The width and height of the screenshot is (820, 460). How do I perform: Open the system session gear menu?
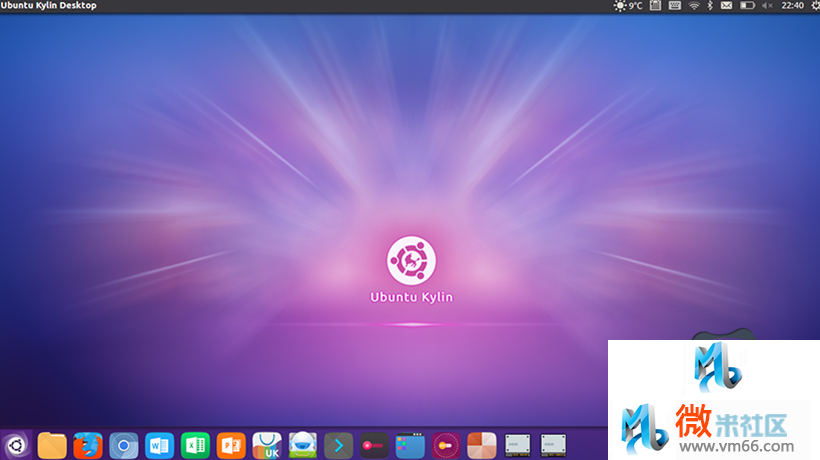815,6
